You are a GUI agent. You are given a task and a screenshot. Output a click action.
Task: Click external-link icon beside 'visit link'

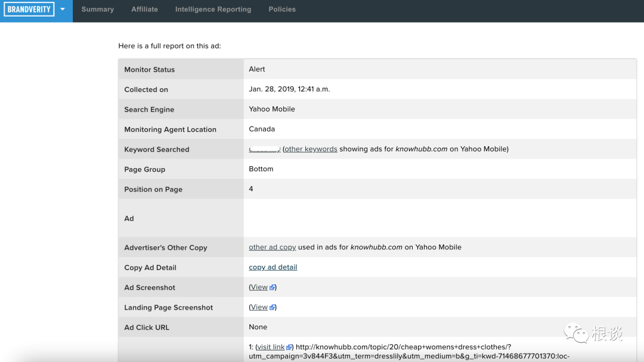[x=289, y=347]
